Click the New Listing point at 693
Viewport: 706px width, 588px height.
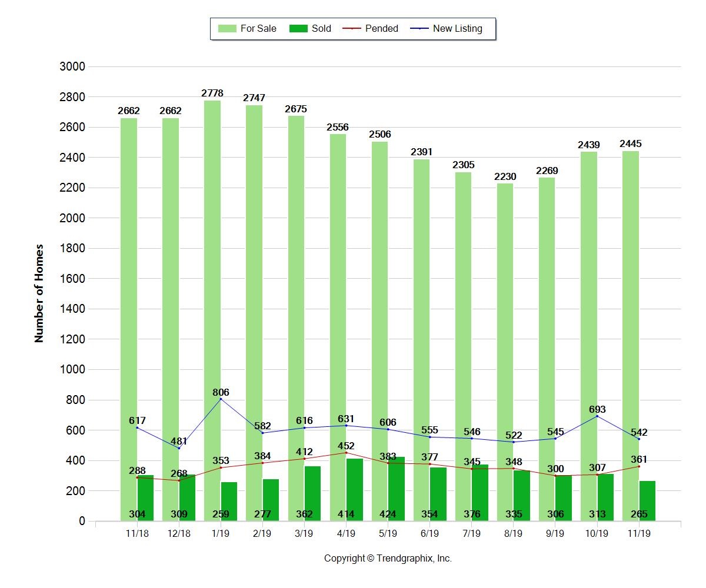597,416
